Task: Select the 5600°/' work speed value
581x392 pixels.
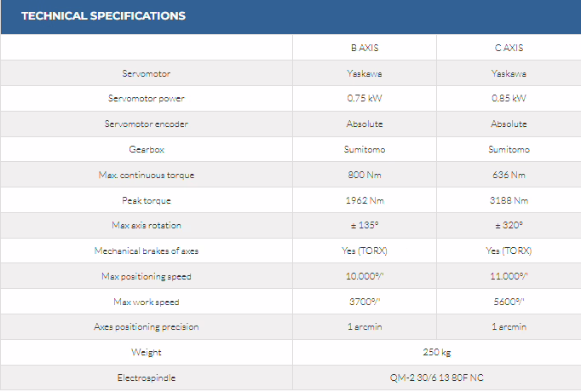Action: (x=509, y=302)
